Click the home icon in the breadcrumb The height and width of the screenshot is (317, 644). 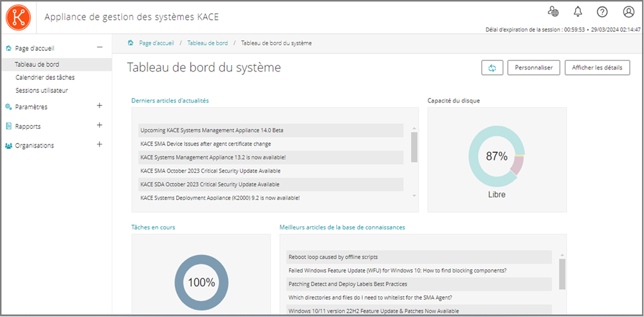[x=130, y=43]
